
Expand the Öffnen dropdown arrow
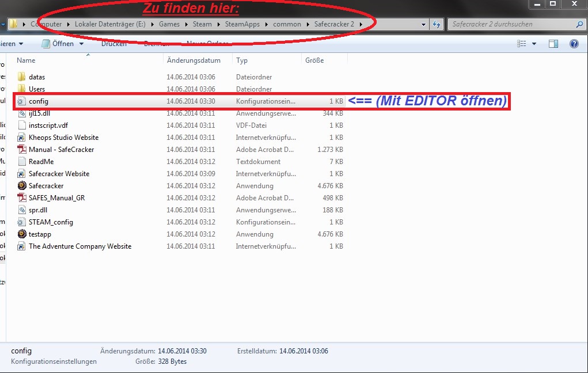point(81,44)
